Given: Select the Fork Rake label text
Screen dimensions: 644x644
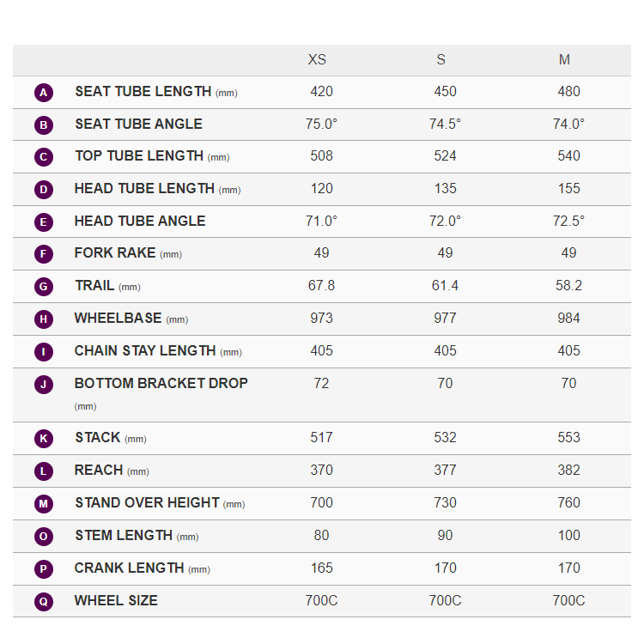Looking at the screenshot, I should point(115,253).
